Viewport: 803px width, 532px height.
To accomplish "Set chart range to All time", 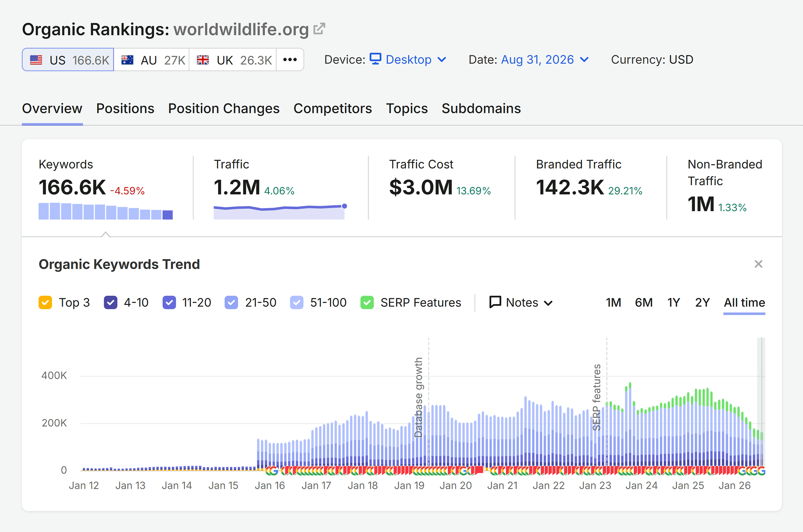I will [x=744, y=302].
